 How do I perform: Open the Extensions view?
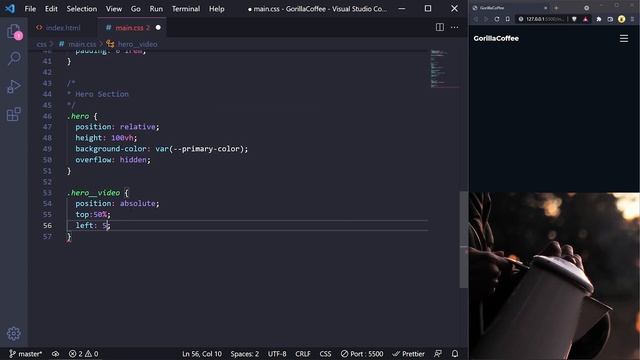tap(14, 114)
